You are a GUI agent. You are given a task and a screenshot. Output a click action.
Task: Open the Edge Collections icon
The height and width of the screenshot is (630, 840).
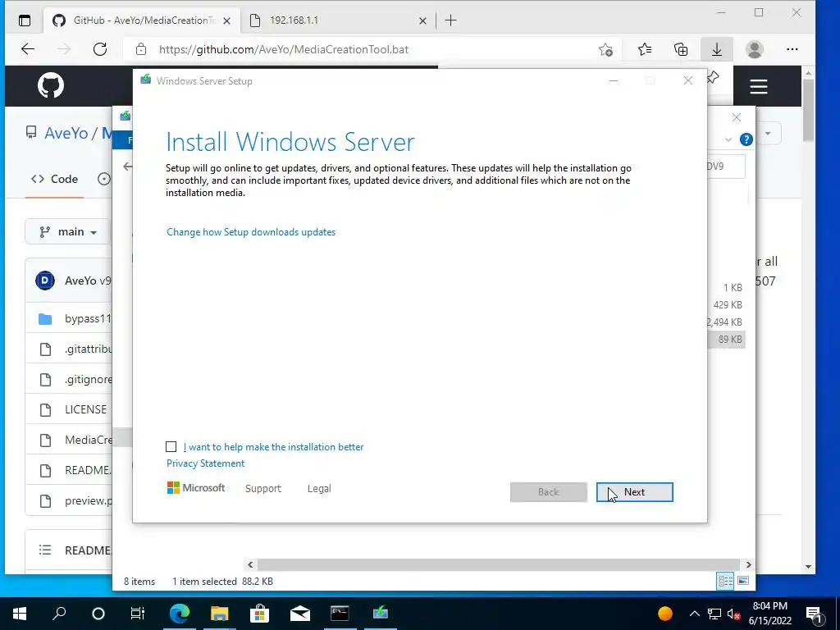(681, 49)
